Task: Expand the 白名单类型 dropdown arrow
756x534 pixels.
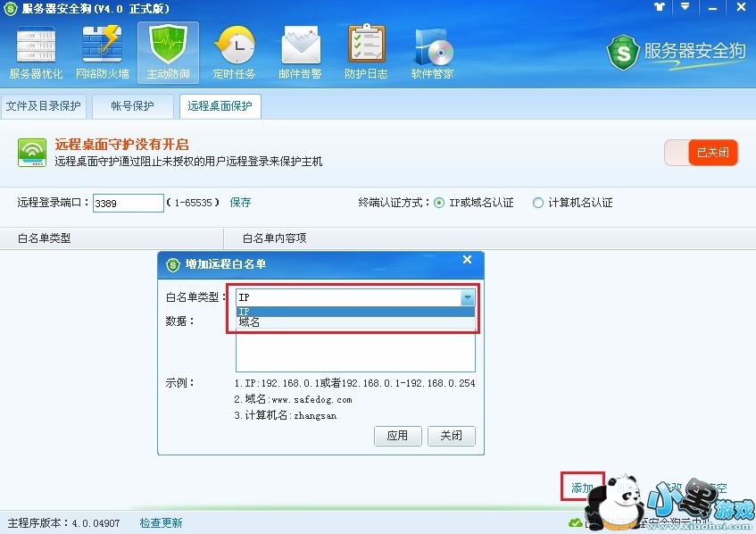Action: coord(467,297)
